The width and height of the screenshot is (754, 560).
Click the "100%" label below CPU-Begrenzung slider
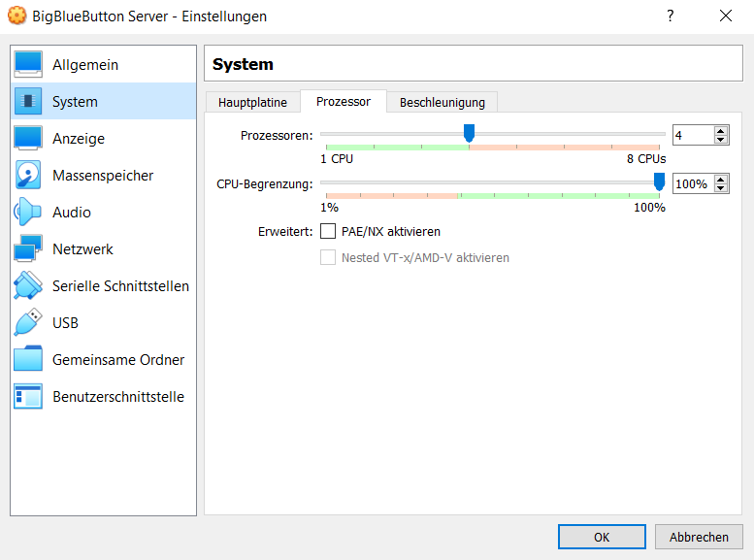(x=649, y=208)
